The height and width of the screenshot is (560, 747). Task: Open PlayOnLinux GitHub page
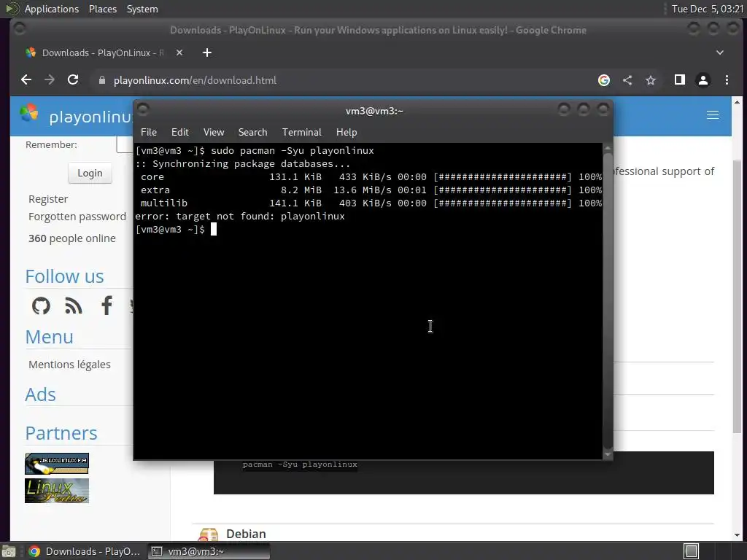(x=41, y=306)
